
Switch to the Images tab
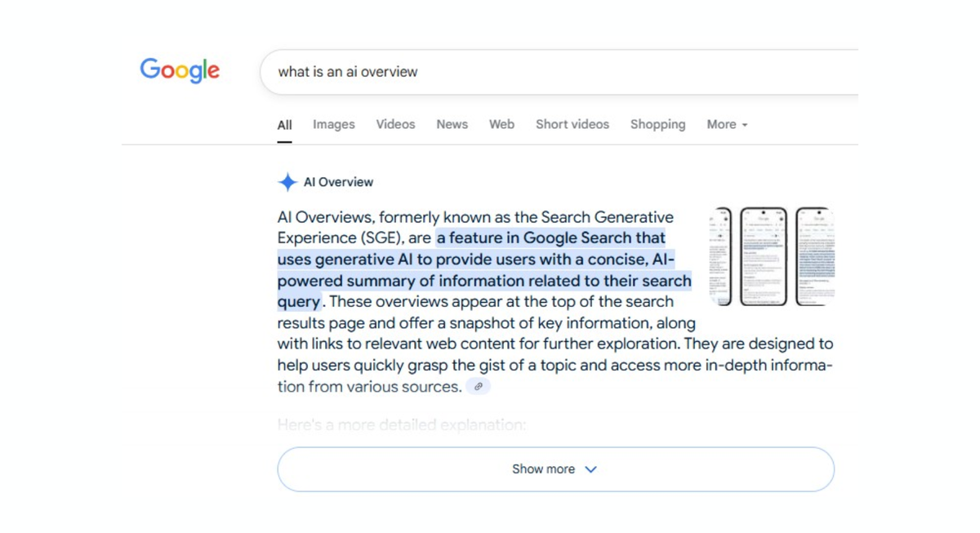click(x=333, y=124)
